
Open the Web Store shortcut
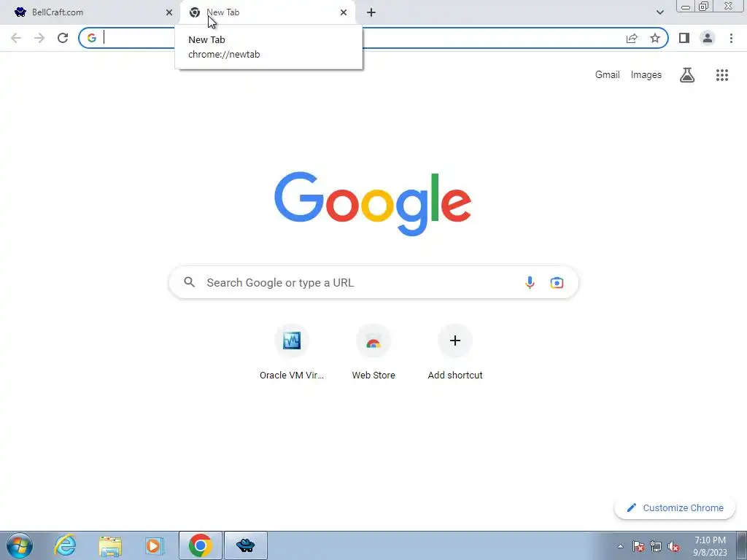pos(373,354)
